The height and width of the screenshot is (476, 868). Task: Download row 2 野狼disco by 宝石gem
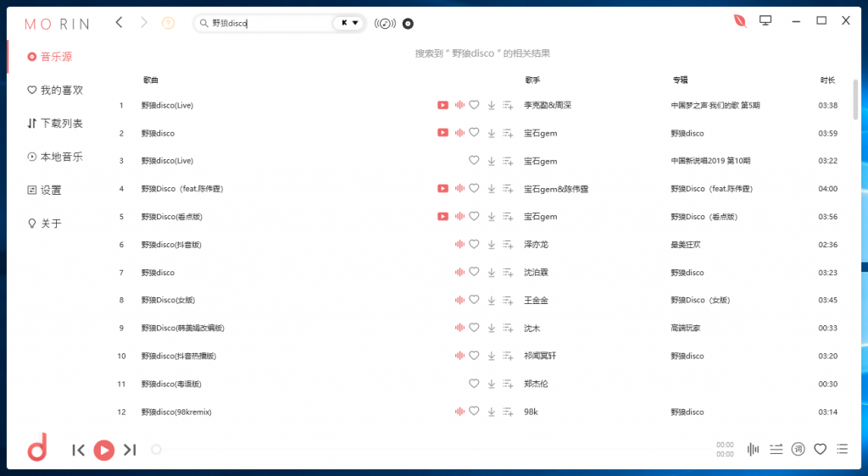point(491,133)
